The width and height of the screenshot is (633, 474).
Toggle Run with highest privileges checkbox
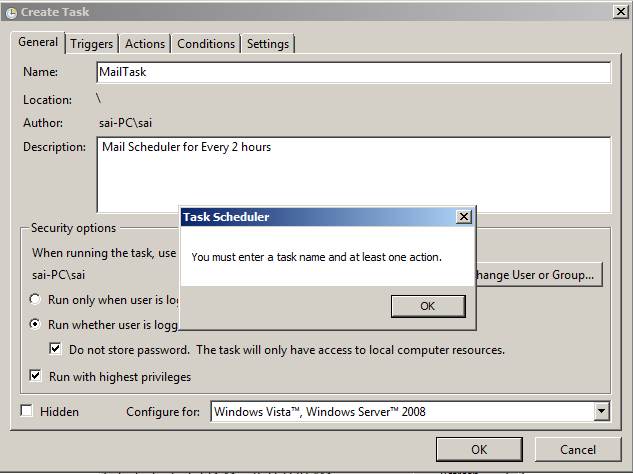point(35,376)
